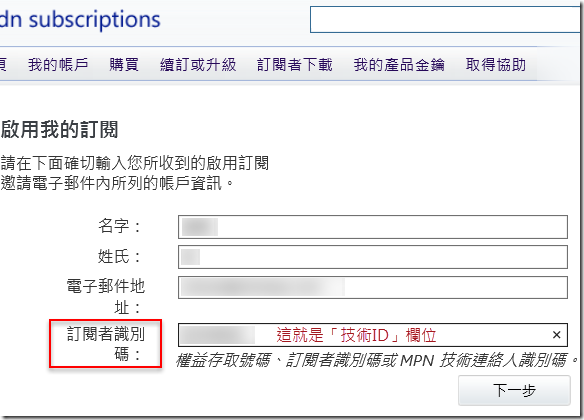Click the 電子郵件地址 field label
Viewport: 584px width, 420px height.
105,297
